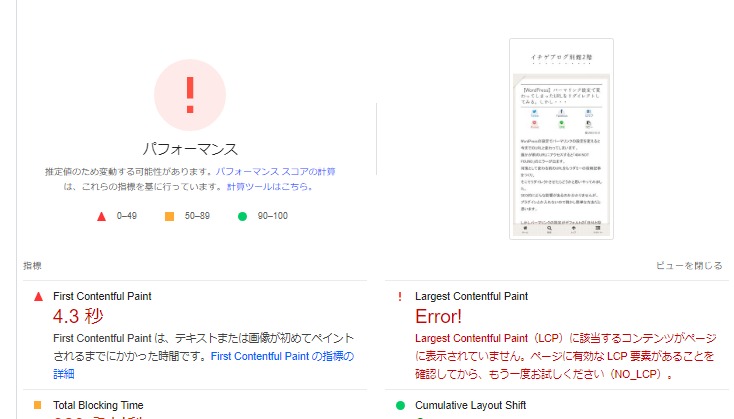
Task: Click the 指標 section label
Action: coord(33,266)
